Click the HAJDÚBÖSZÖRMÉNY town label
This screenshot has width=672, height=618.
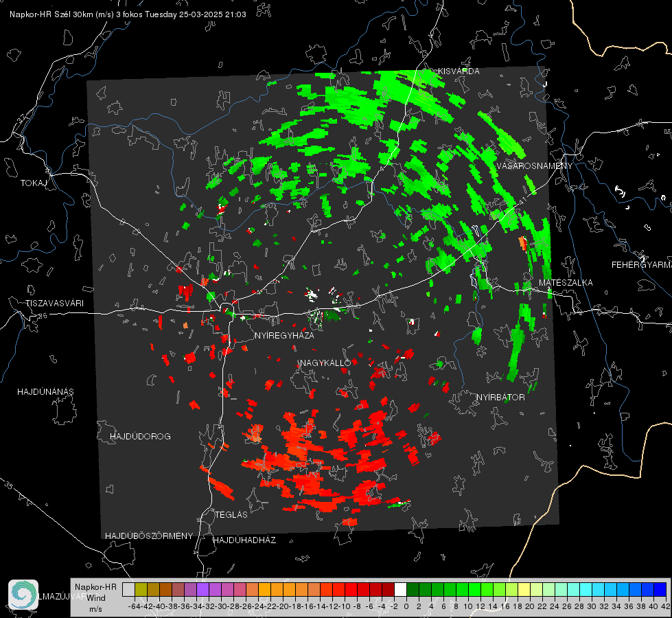pyautogui.click(x=149, y=536)
